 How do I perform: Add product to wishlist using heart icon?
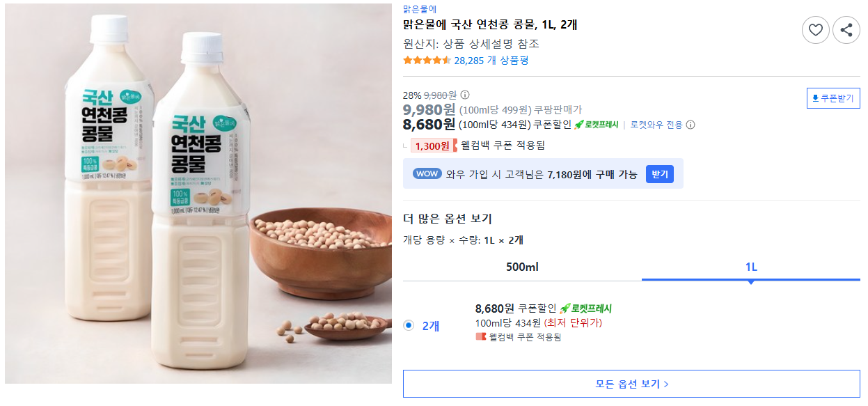click(816, 29)
